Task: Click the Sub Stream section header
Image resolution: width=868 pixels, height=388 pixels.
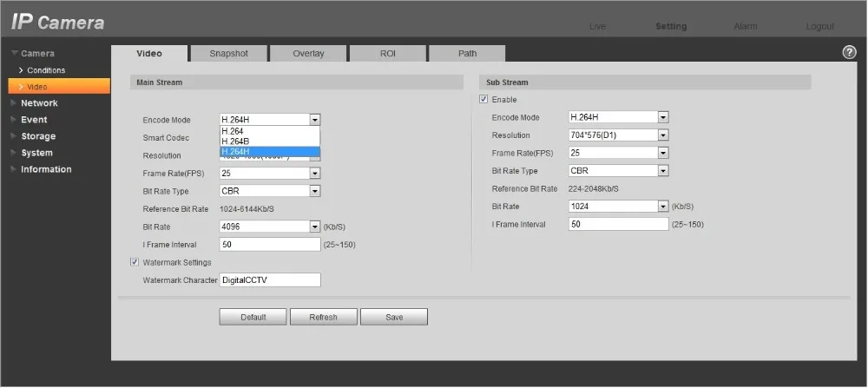Action: point(645,82)
